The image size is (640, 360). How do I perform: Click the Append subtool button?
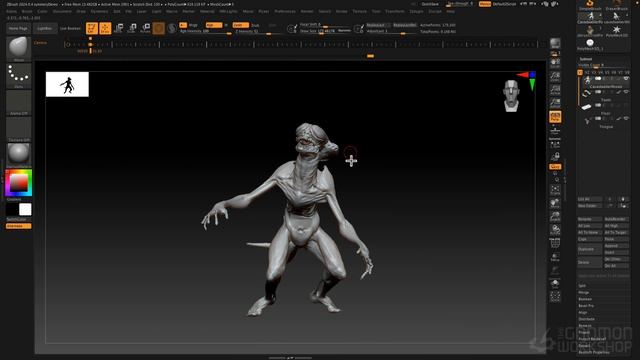[x=616, y=246]
